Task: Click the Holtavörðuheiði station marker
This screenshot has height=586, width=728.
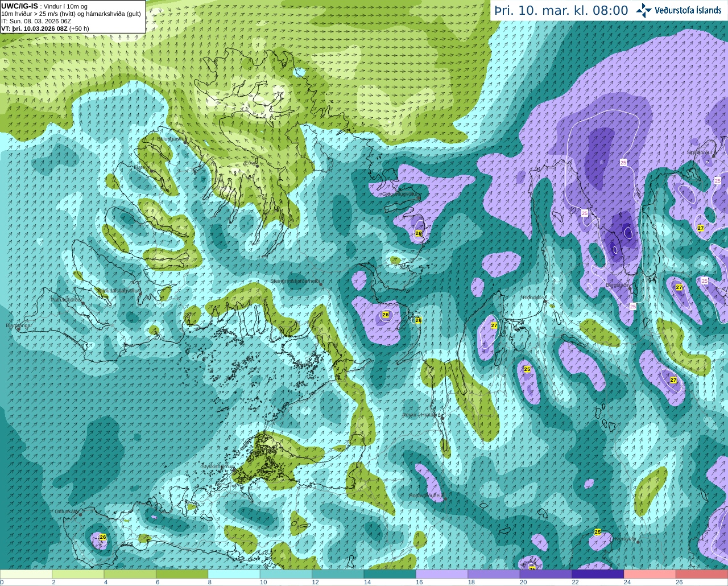Action: point(445,499)
